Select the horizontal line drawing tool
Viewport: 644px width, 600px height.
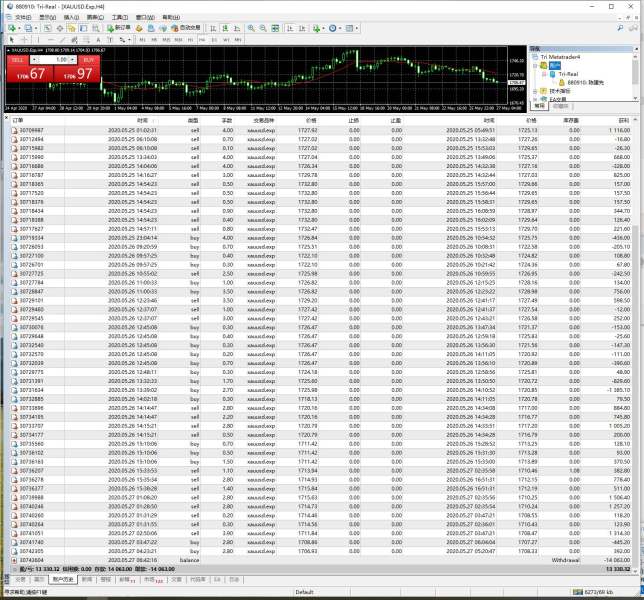click(x=51, y=39)
